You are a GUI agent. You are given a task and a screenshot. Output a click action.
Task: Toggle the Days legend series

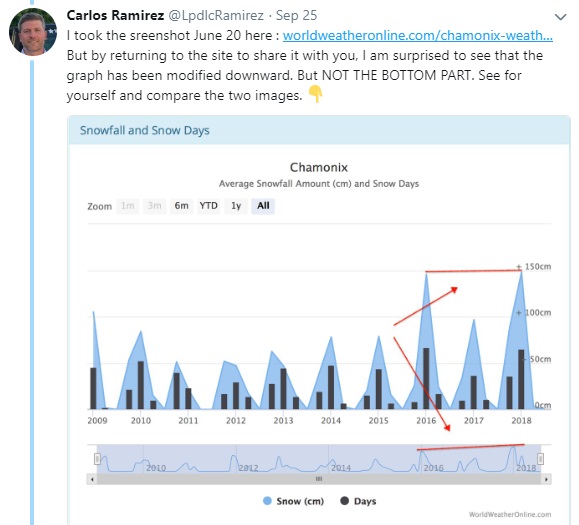pyautogui.click(x=358, y=501)
